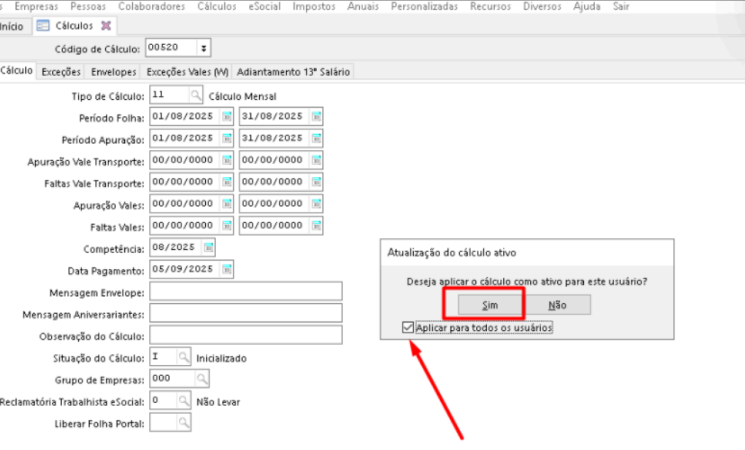Uncheck Aplicar para todos os usuários
This screenshot has width=745, height=450.
[406, 327]
